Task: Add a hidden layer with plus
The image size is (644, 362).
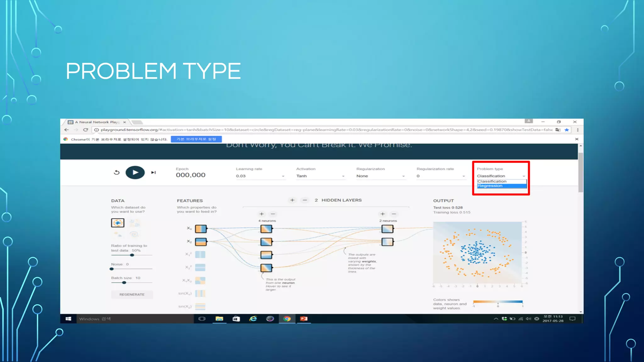Action: [292, 200]
